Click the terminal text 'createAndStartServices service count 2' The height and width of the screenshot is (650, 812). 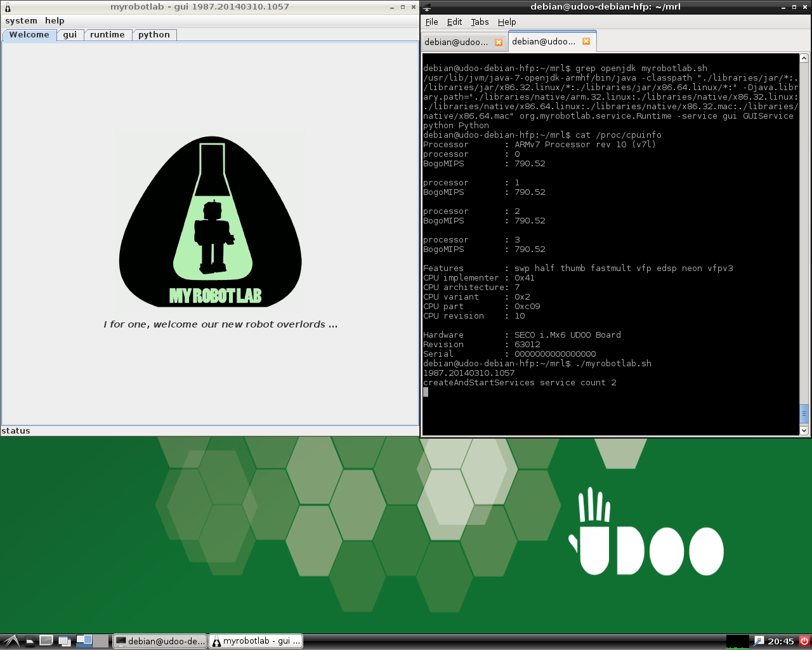(x=520, y=383)
